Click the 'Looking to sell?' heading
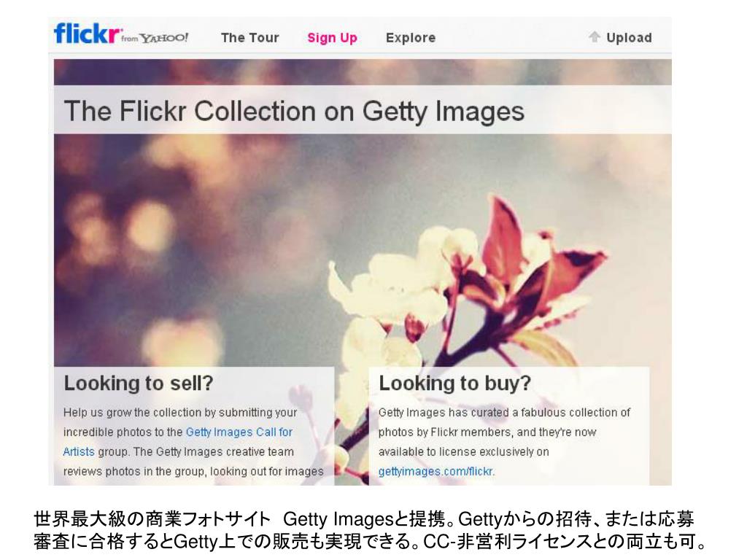Image resolution: width=747 pixels, height=560 pixels. point(138,383)
